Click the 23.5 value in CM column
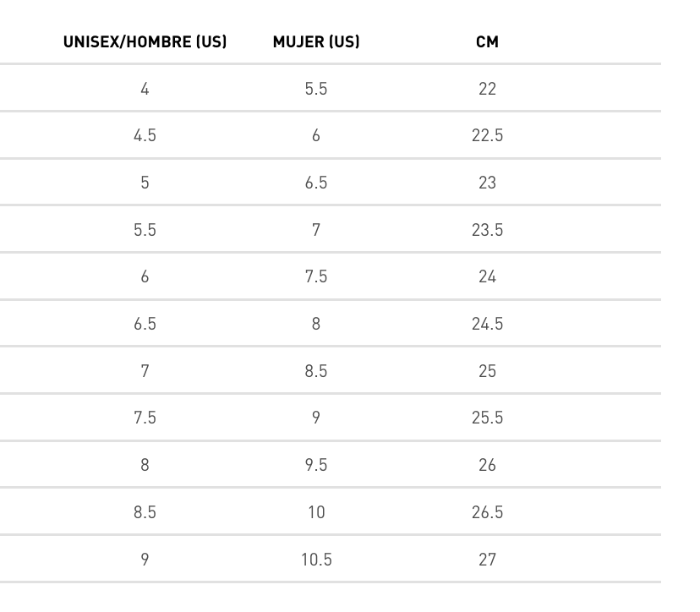Image resolution: width=700 pixels, height=612 pixels. tap(487, 230)
